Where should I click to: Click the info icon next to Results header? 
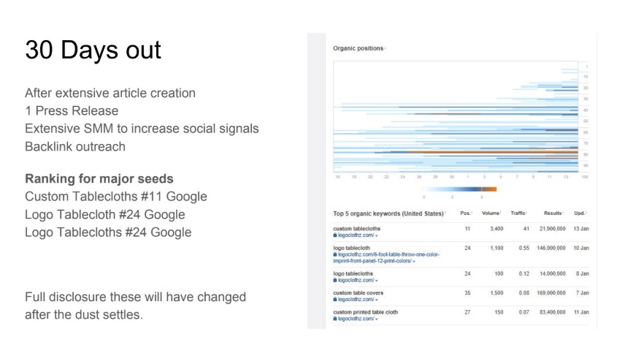pos(563,213)
